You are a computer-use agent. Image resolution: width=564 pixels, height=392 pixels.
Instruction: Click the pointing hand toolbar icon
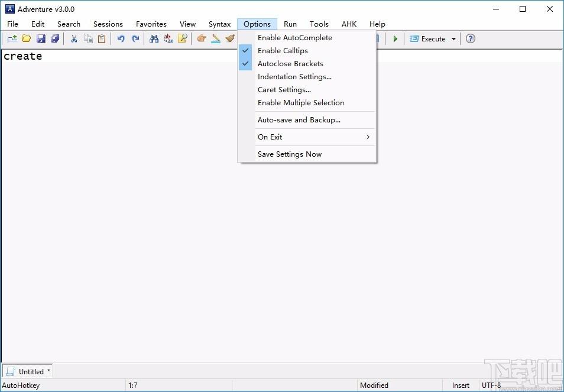[202, 38]
